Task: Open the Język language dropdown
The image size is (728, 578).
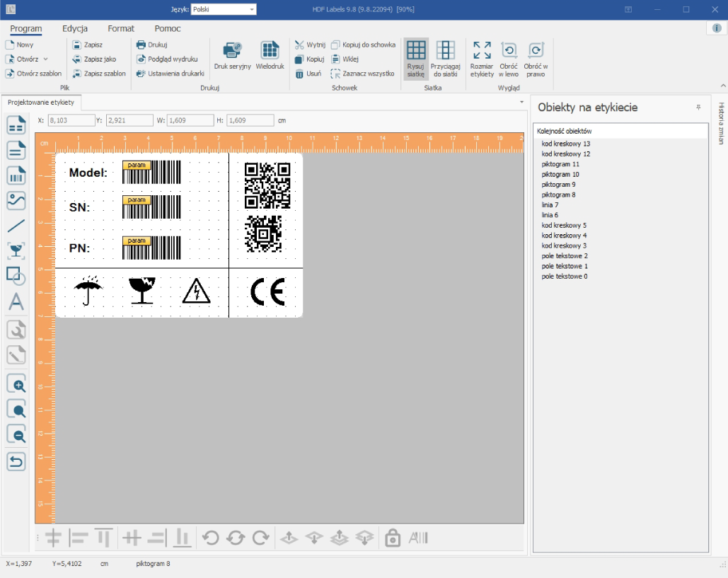Action: (224, 9)
